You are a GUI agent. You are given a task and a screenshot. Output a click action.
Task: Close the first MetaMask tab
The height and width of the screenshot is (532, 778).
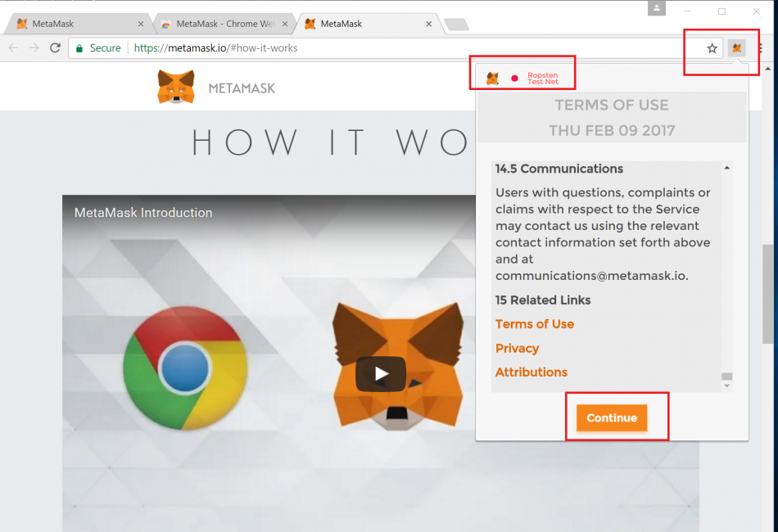click(141, 24)
